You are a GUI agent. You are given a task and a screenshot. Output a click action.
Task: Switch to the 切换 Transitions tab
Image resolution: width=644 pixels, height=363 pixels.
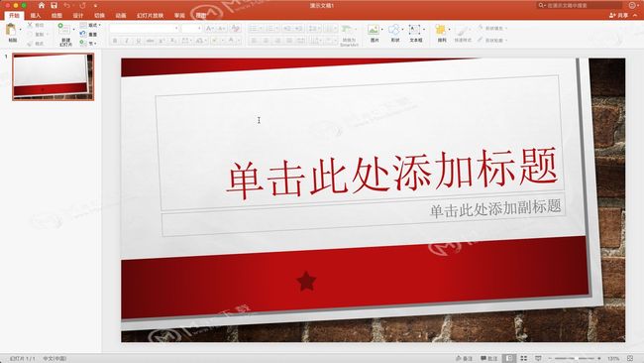(x=99, y=15)
